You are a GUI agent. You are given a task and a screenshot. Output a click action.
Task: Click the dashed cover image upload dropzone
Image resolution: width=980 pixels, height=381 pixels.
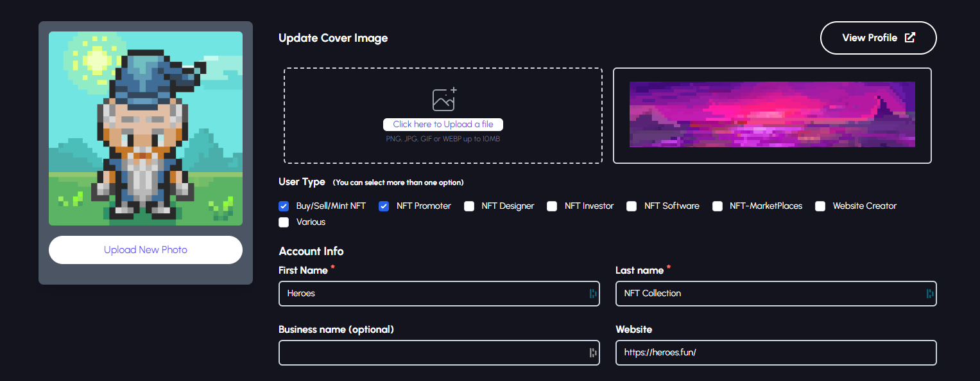(443, 116)
